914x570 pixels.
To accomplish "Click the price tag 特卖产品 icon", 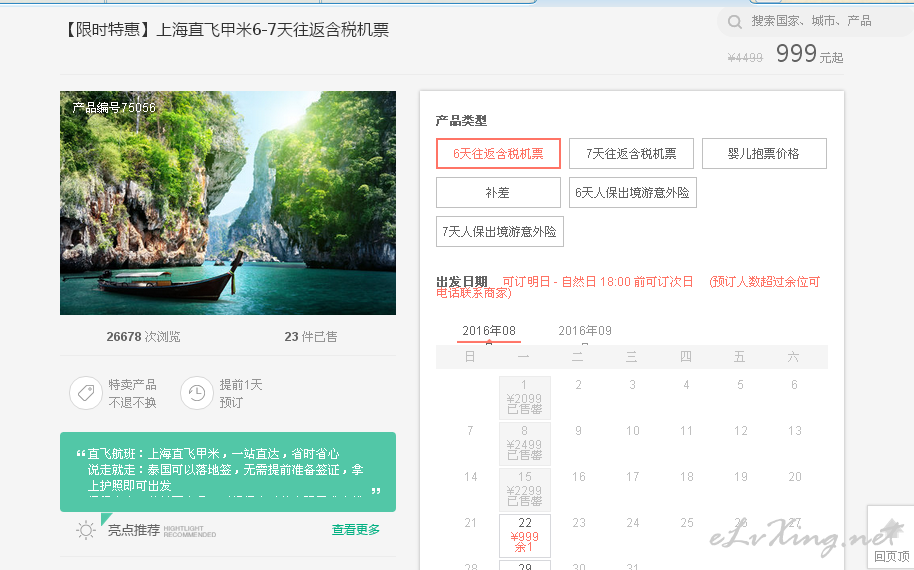I will click(x=86, y=393).
